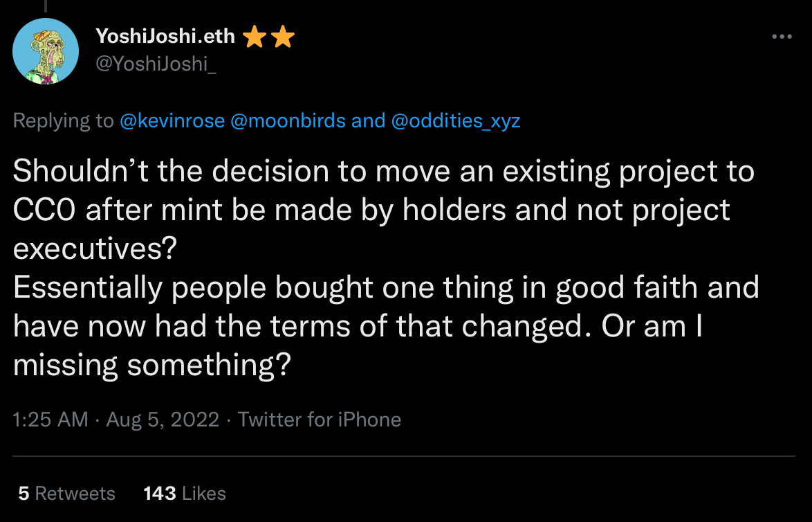Click the YoshiJoshi.eth display name
The height and width of the screenshot is (522, 812).
(165, 37)
